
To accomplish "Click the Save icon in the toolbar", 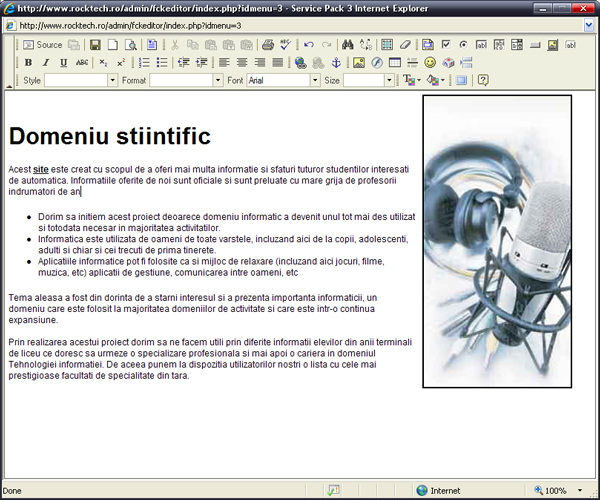I will (x=95, y=45).
